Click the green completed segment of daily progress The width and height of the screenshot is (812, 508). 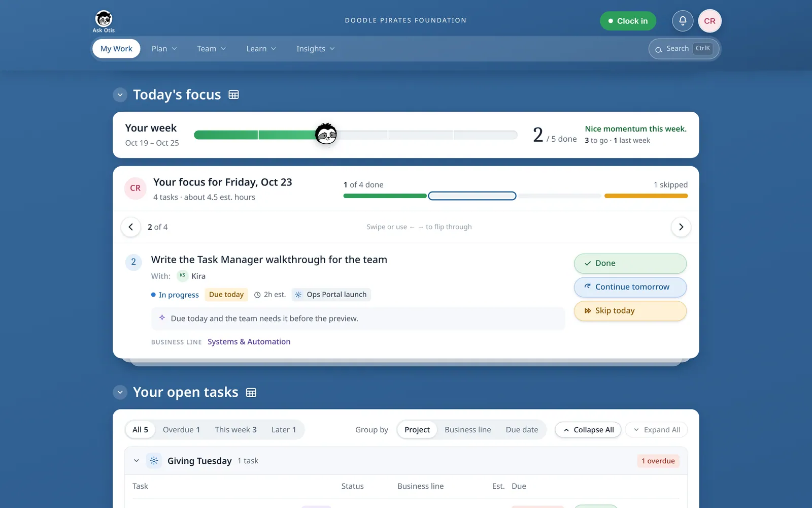[x=385, y=196]
